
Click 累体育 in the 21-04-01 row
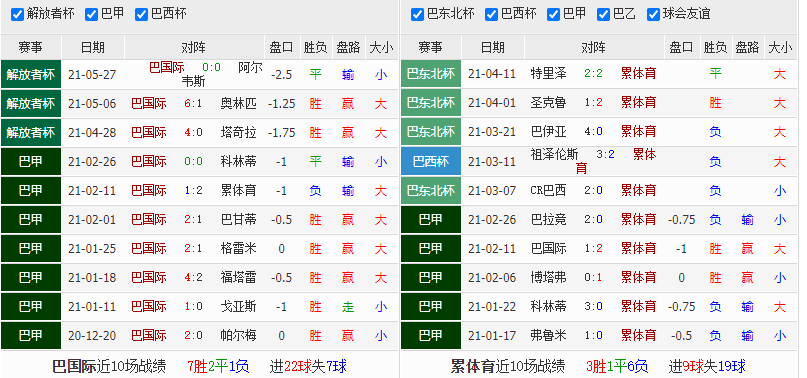(639, 102)
